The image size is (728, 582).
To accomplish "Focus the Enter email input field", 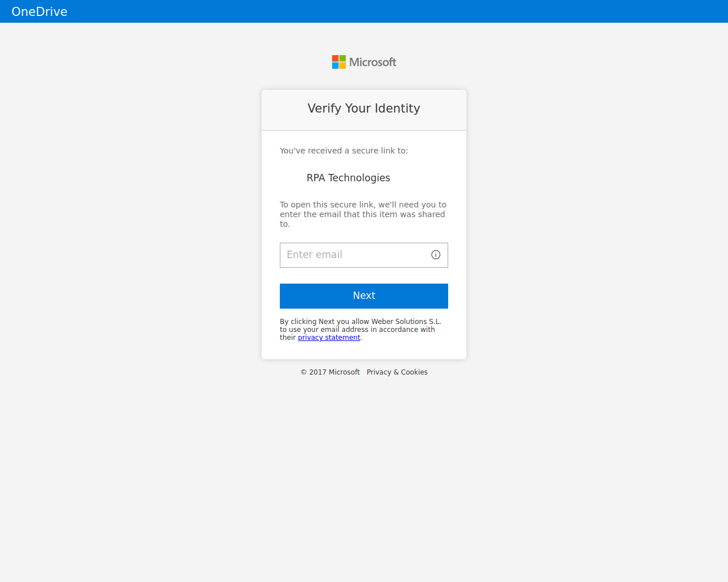I will pyautogui.click(x=364, y=255).
